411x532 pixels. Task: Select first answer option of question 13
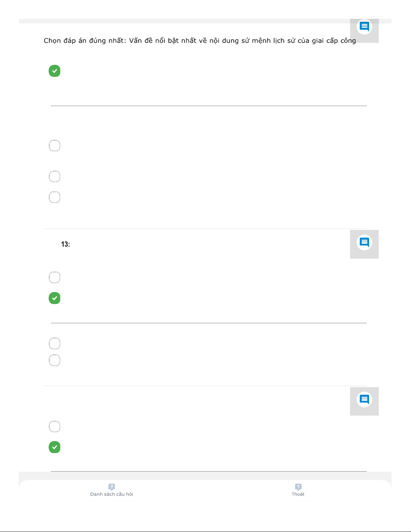[x=55, y=278]
